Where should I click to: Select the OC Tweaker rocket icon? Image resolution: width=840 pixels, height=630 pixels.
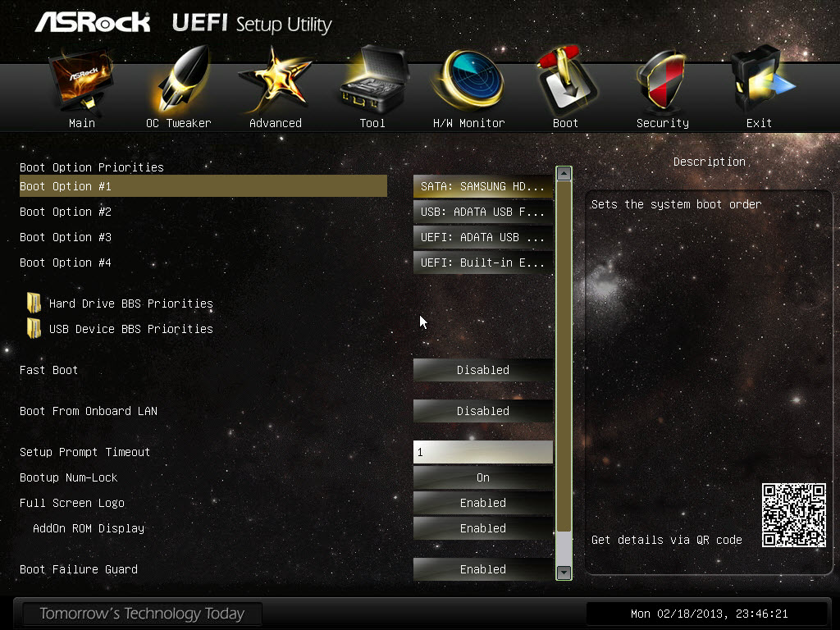(x=183, y=79)
